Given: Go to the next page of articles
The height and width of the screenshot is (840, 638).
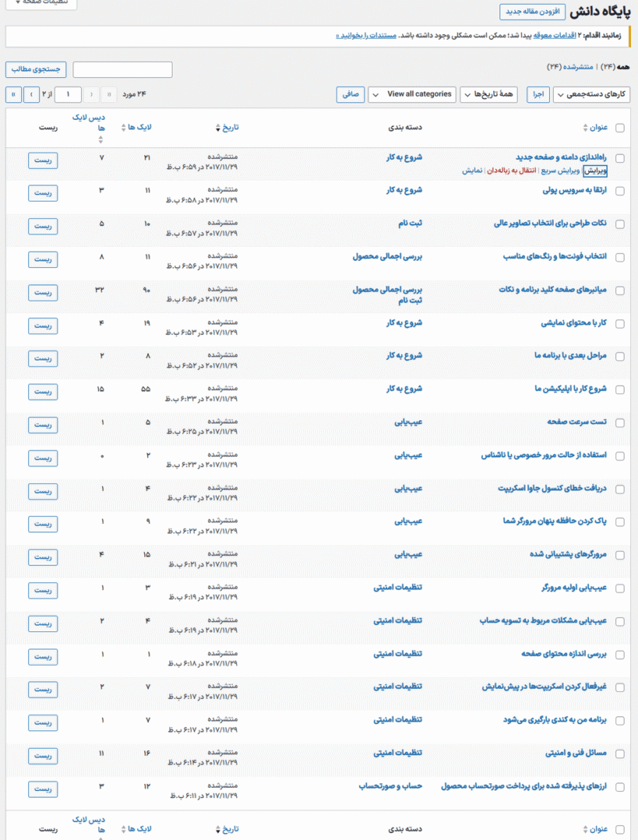Looking at the screenshot, I should [x=32, y=94].
